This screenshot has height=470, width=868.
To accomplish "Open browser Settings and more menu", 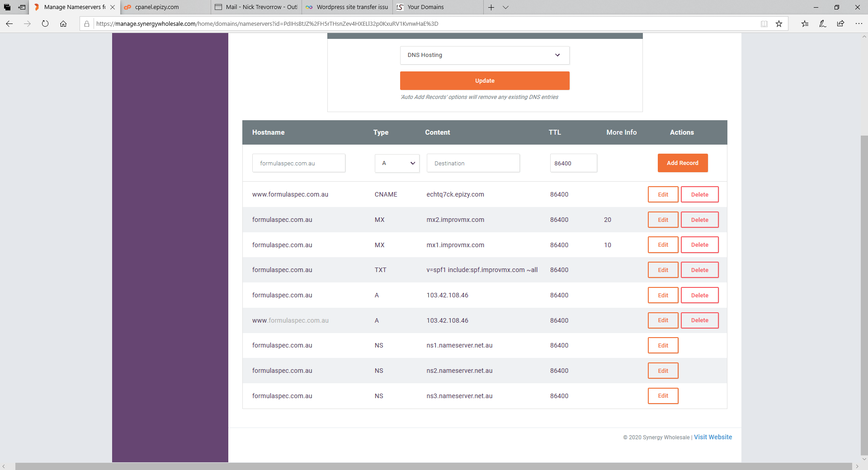I will point(859,24).
